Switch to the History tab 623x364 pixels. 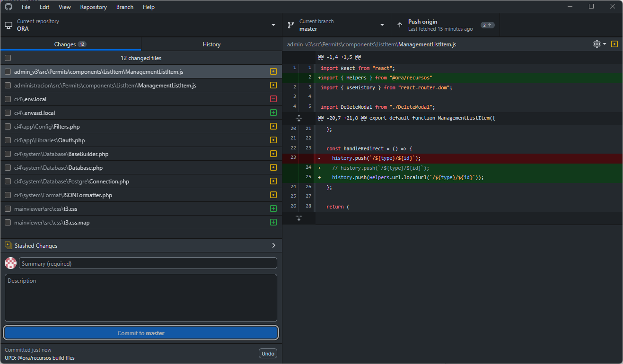point(211,44)
